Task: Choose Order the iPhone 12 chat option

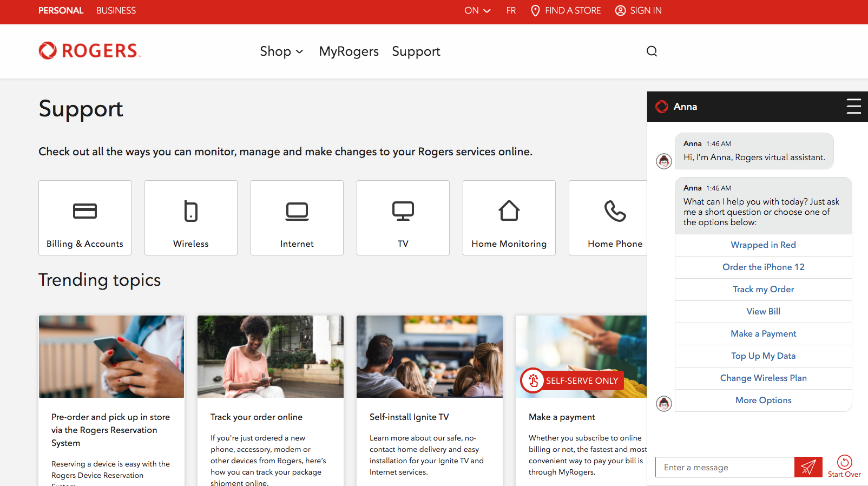Action: point(763,267)
